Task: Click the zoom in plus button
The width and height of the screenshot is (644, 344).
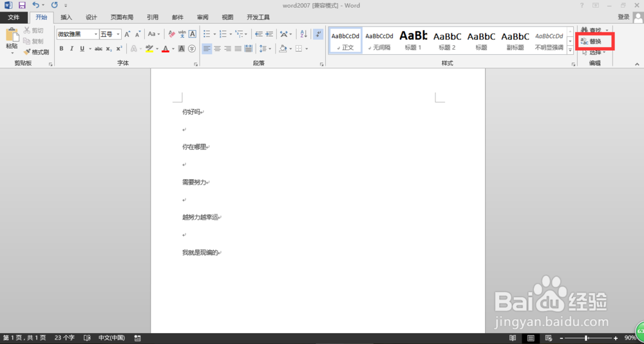Action: [616, 338]
